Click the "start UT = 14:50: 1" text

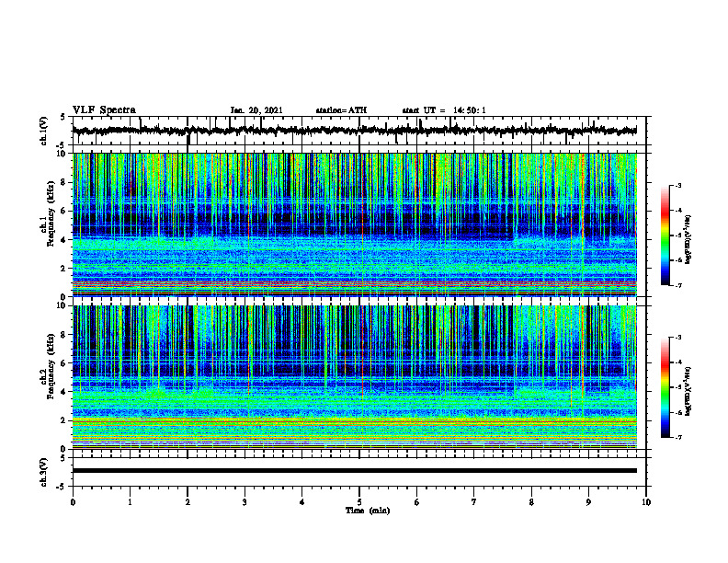click(x=444, y=110)
